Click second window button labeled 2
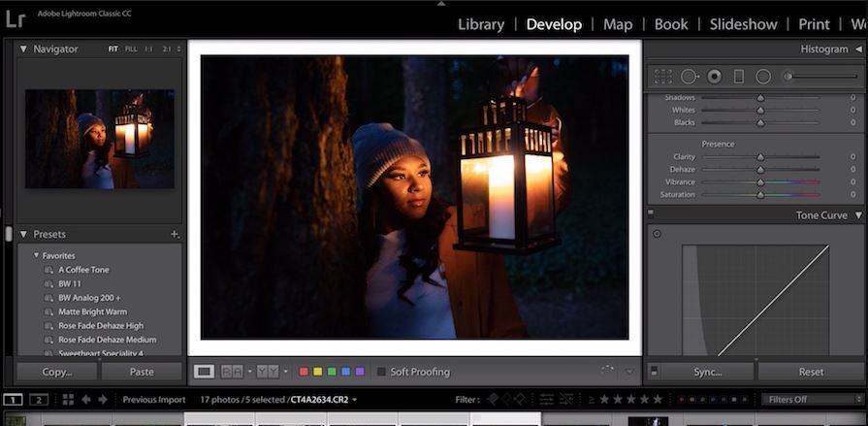This screenshot has height=426, width=868. [39, 400]
